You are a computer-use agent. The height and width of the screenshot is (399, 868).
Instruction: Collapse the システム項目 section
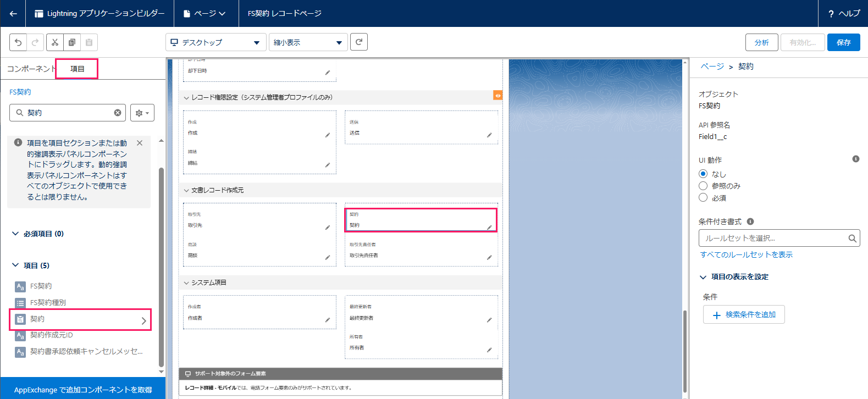[x=186, y=282]
